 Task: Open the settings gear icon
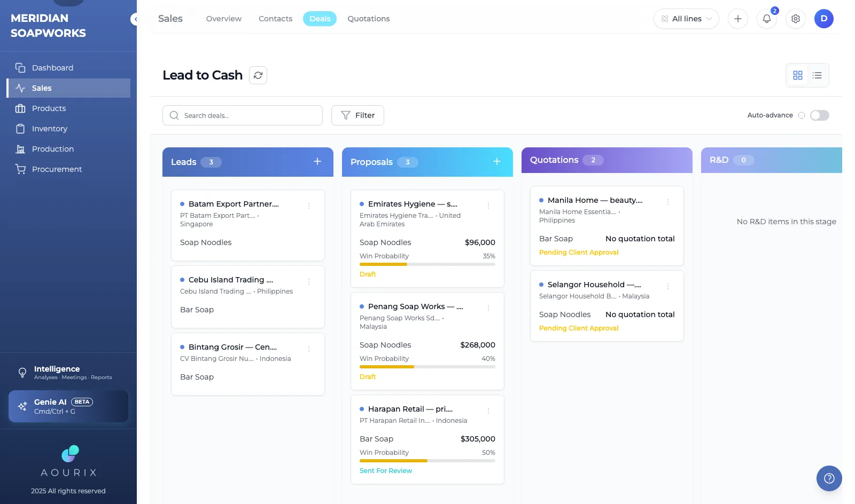click(796, 19)
